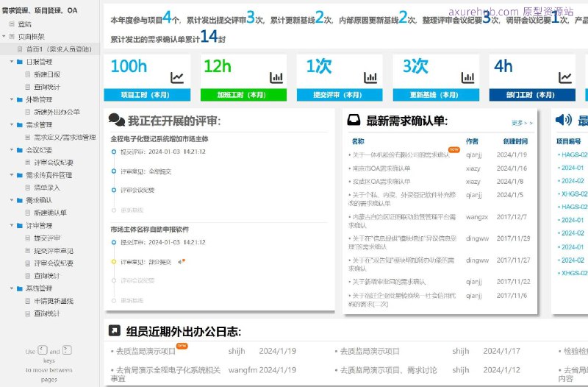Collapse the 需求传真件管理 folder arrow
Screen dimensions: 588x387
coord(12,175)
